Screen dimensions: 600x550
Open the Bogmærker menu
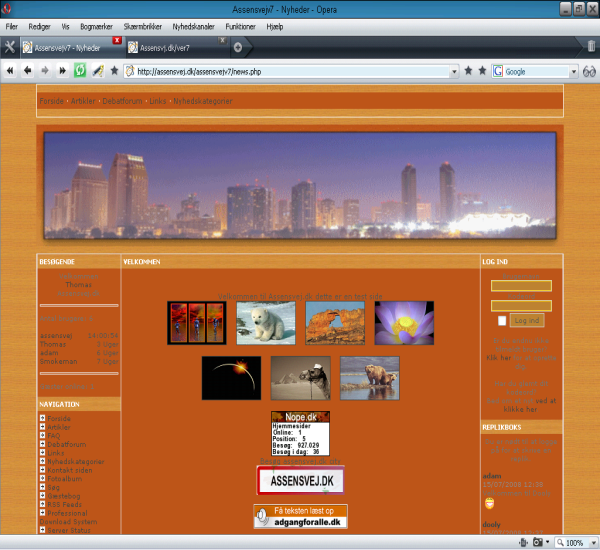tap(96, 27)
